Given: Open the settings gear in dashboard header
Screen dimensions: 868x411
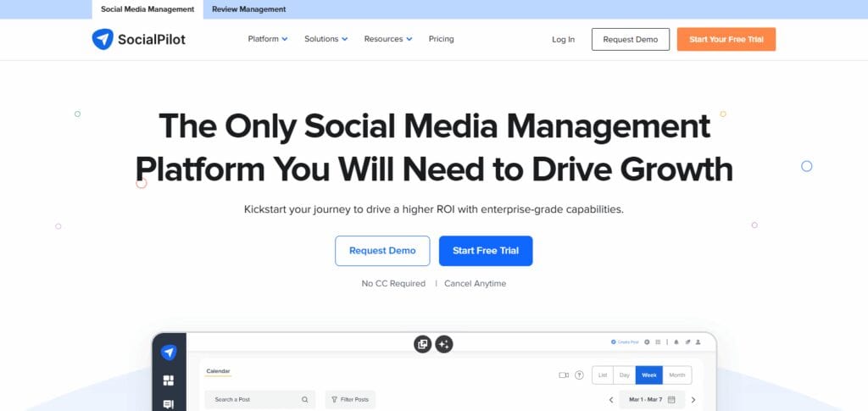Looking at the screenshot, I should pos(647,342).
